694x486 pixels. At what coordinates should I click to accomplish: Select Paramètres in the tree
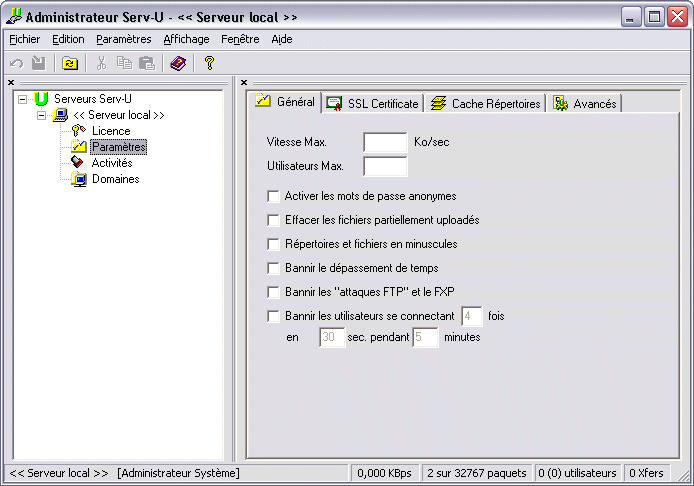pyautogui.click(x=119, y=147)
